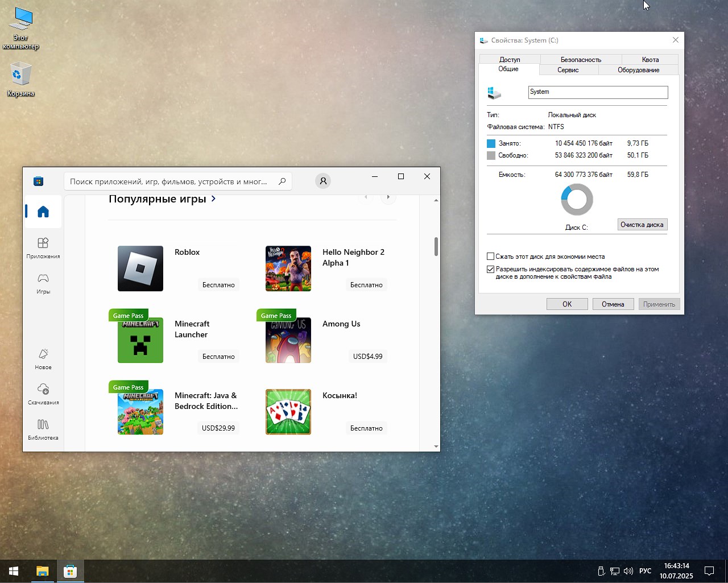Click next arrow of popular games carousel
Viewport: 728px width, 583px height.
tap(388, 197)
